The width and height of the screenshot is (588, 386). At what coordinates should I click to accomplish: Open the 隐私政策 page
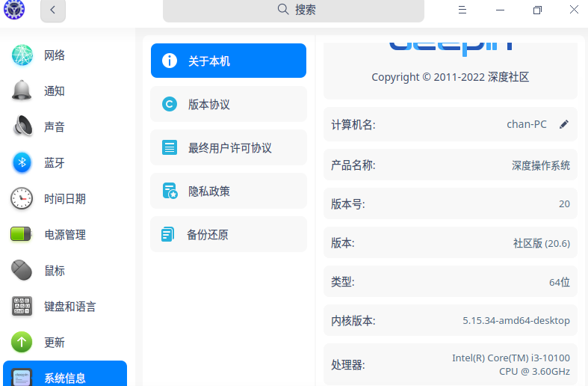click(229, 191)
